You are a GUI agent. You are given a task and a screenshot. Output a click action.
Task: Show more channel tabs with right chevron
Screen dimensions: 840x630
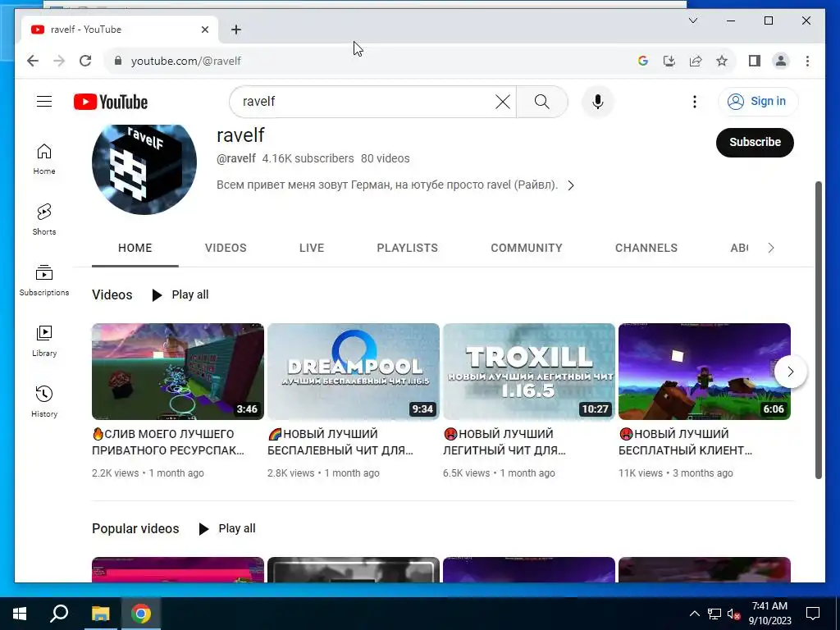(770, 248)
